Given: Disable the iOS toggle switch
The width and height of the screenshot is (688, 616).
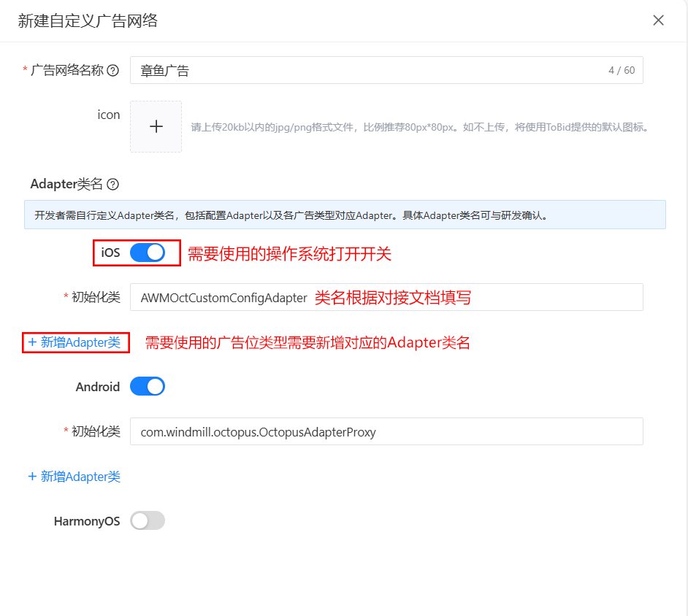Looking at the screenshot, I should 148,252.
